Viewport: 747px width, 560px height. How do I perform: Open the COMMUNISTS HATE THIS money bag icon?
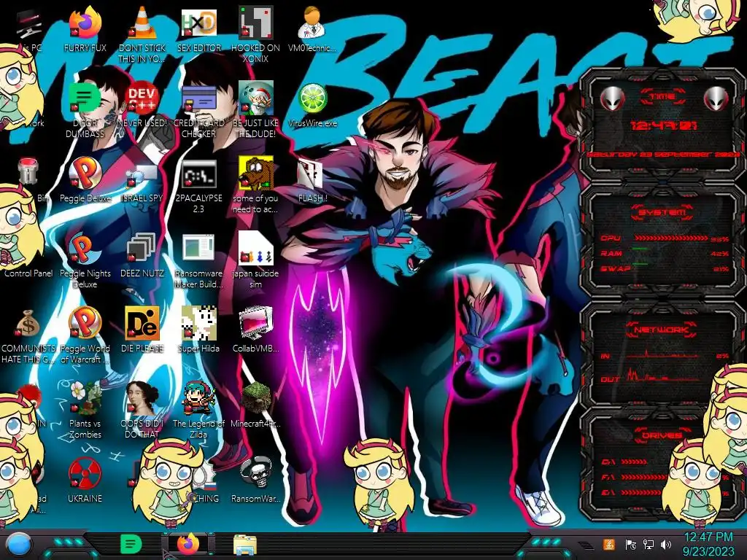point(27,324)
